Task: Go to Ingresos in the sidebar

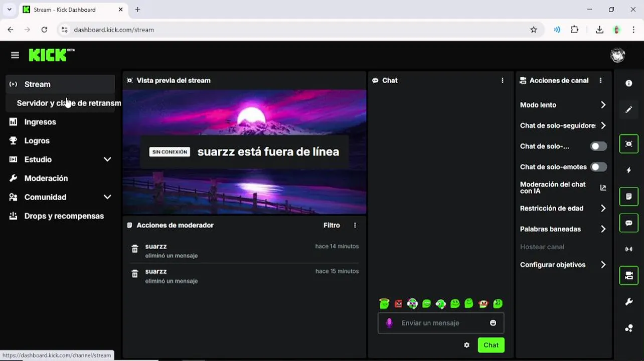Action: tap(60, 122)
